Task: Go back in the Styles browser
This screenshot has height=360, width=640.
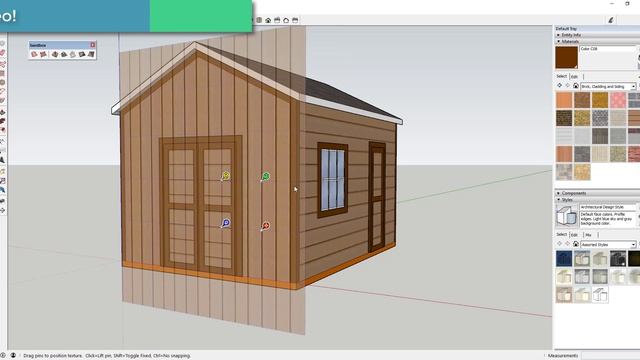Action: 560,244
